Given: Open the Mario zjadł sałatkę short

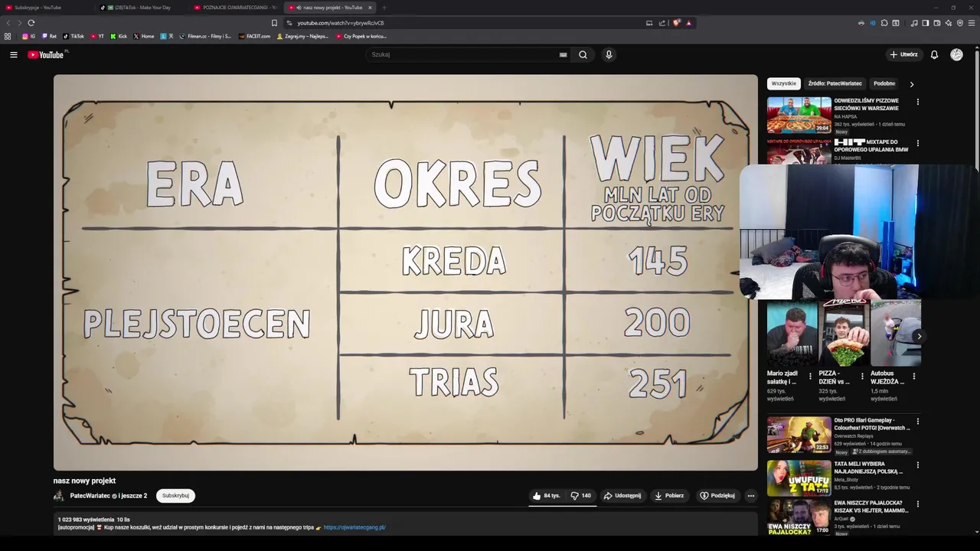Looking at the screenshot, I should coord(792,334).
